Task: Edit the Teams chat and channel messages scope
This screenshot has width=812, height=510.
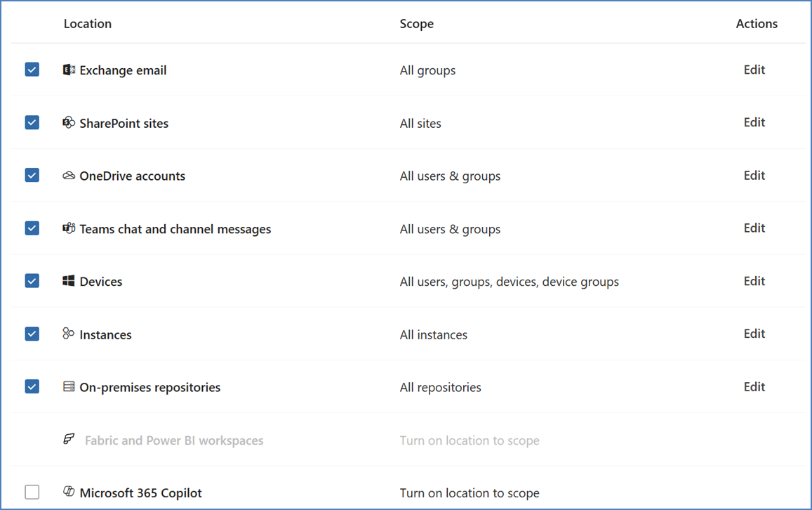Action: [754, 228]
